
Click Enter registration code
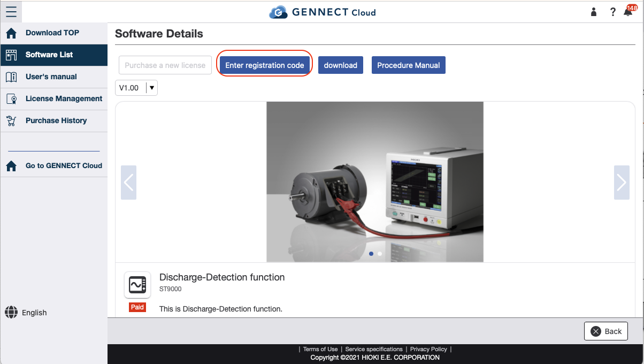264,65
